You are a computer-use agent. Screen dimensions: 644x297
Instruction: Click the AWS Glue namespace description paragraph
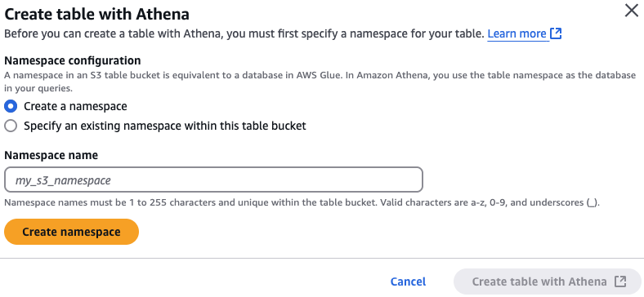click(320, 82)
